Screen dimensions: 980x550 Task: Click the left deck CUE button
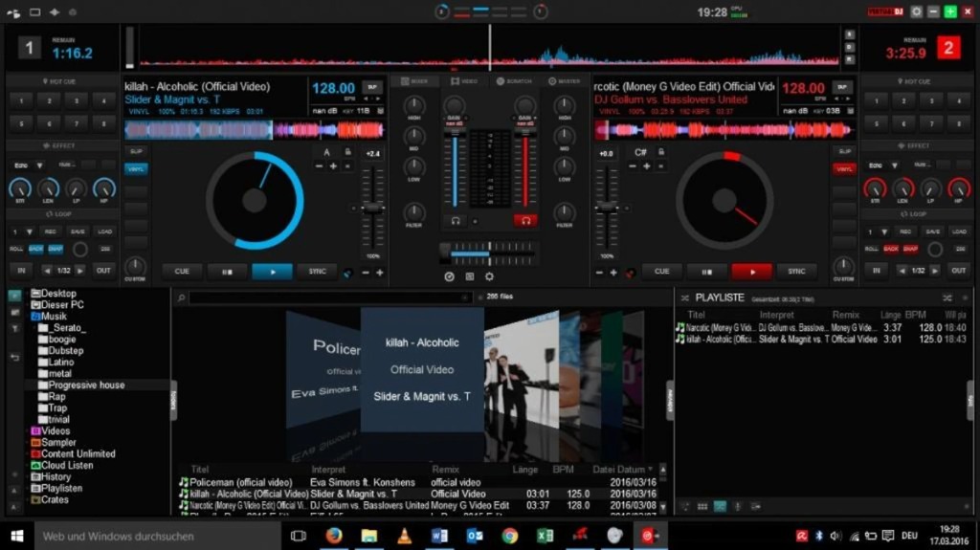click(182, 272)
